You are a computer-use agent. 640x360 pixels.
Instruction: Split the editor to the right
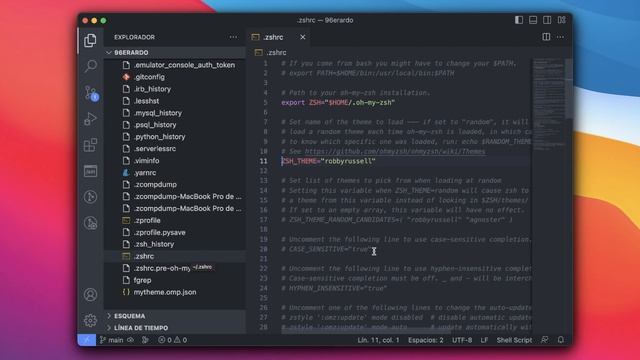pos(546,37)
